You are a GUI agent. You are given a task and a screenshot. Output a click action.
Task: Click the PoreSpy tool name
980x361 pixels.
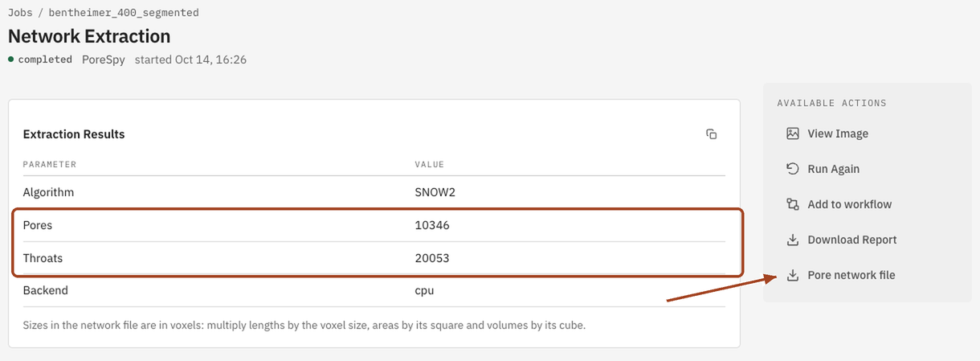point(104,59)
